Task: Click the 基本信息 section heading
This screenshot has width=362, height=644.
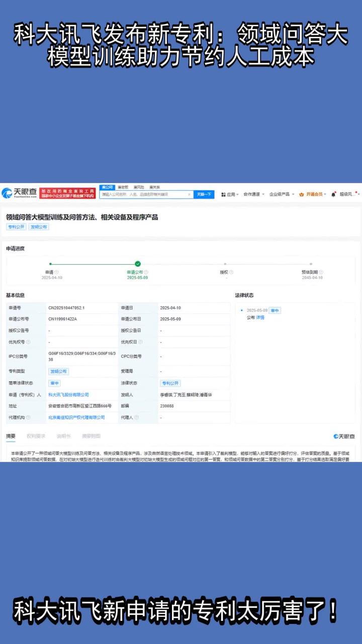Action: 15,295
